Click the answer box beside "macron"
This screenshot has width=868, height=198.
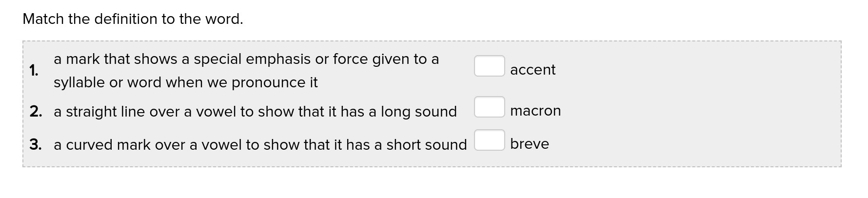point(489,107)
